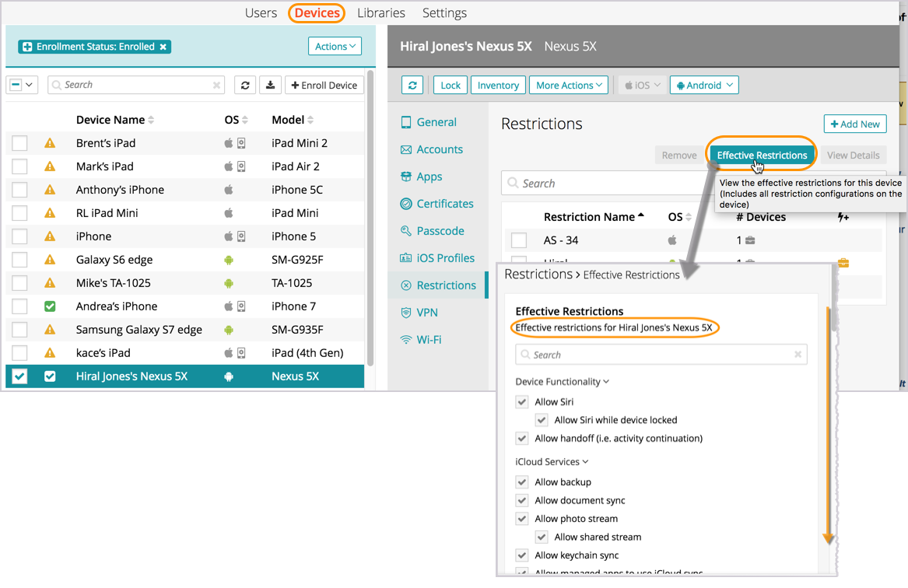The image size is (908, 588).
Task: Click the Effective Restrictions search field
Action: pyautogui.click(x=661, y=355)
